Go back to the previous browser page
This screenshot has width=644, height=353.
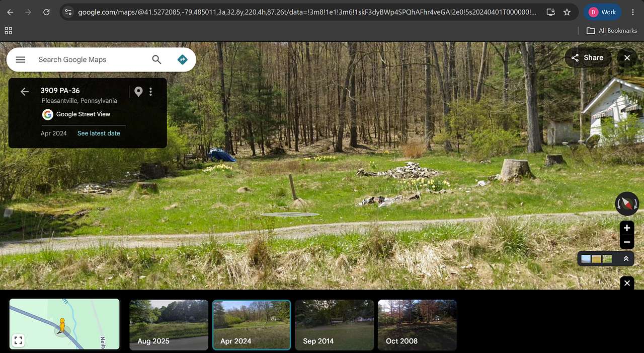tap(11, 12)
